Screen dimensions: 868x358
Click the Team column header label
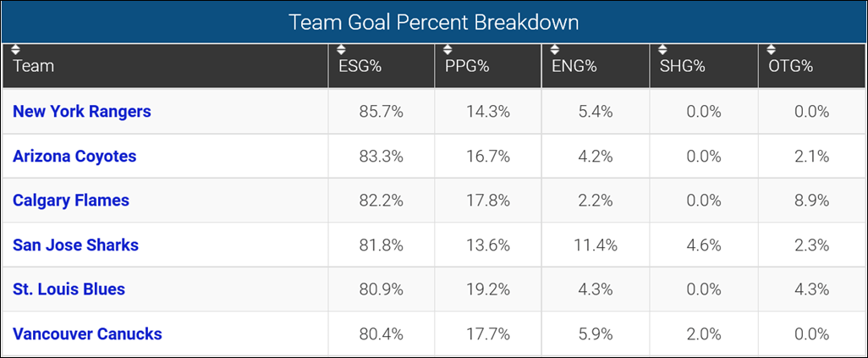33,67
